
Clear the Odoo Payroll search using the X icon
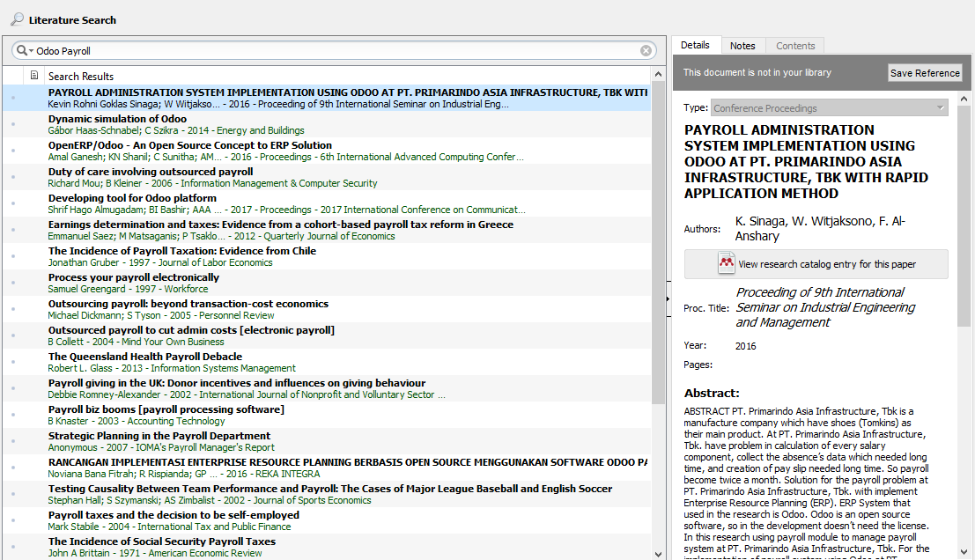pos(646,50)
